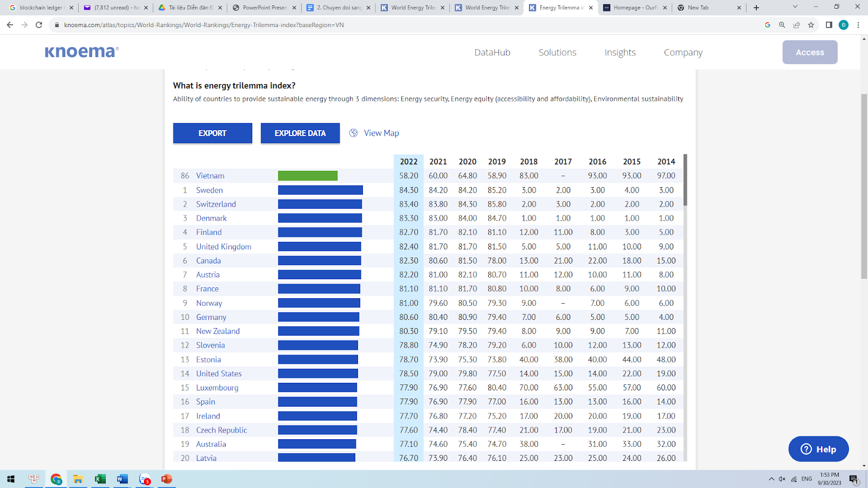868x488 pixels.
Task: Click the volume muted tray icon
Action: click(x=782, y=479)
